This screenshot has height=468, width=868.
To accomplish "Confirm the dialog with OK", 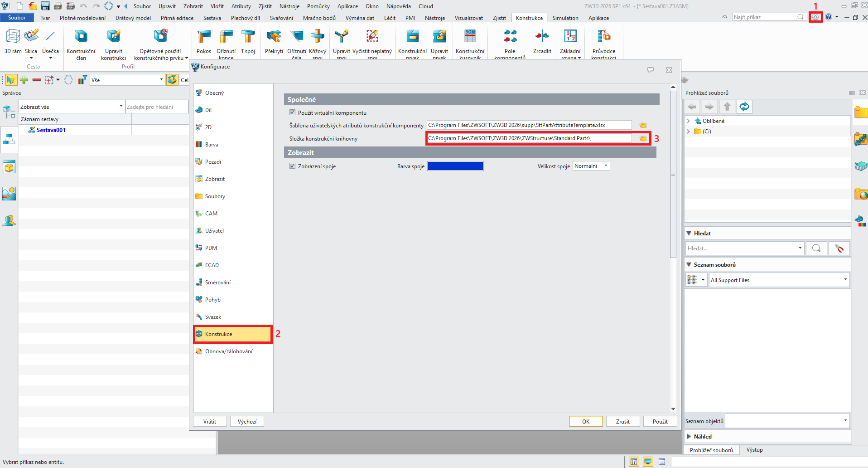I will point(586,422).
